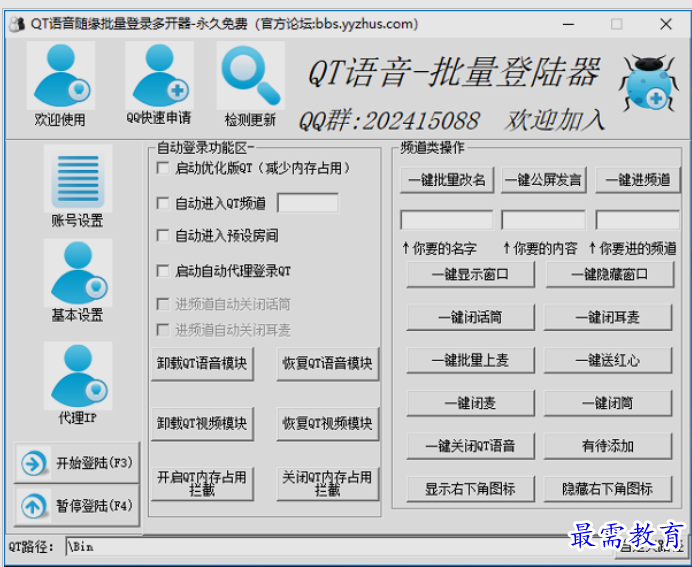This screenshot has width=692, height=567.
Task: Click 卸载QT语音模块 button
Action: tap(203, 364)
